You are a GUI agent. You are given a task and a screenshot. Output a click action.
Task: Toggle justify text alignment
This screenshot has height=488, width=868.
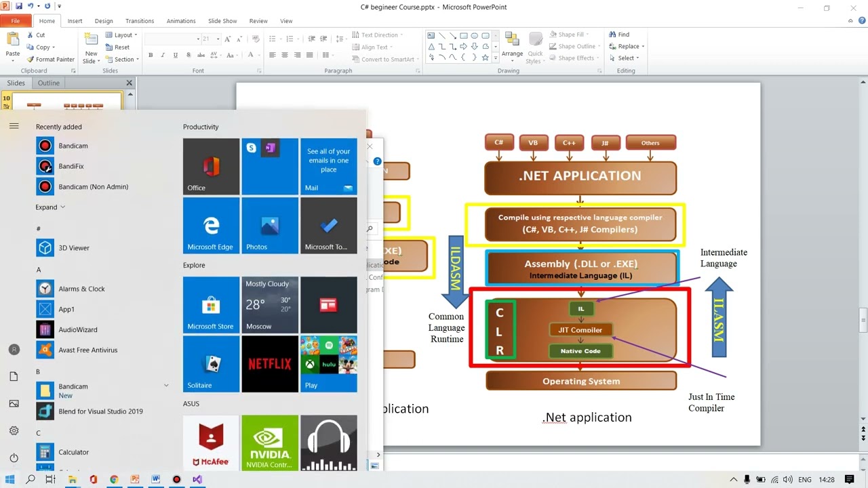310,55
